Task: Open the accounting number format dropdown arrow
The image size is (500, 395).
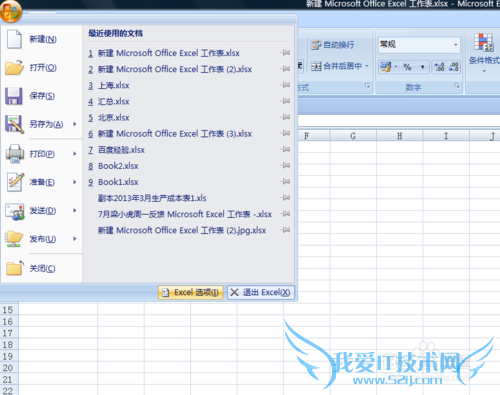Action: tap(396, 67)
